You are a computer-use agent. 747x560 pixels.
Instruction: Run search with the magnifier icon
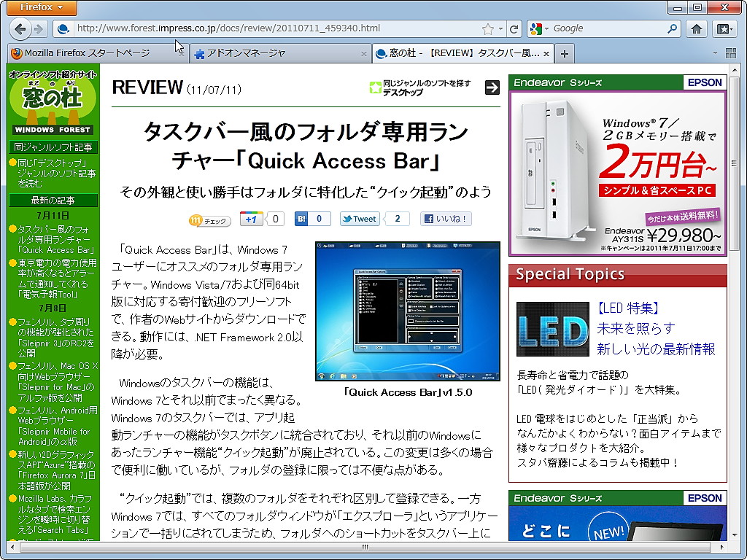pos(672,28)
